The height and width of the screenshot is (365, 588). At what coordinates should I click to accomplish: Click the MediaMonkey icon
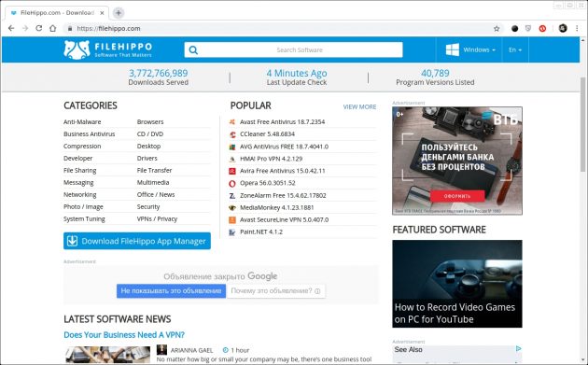coord(232,207)
